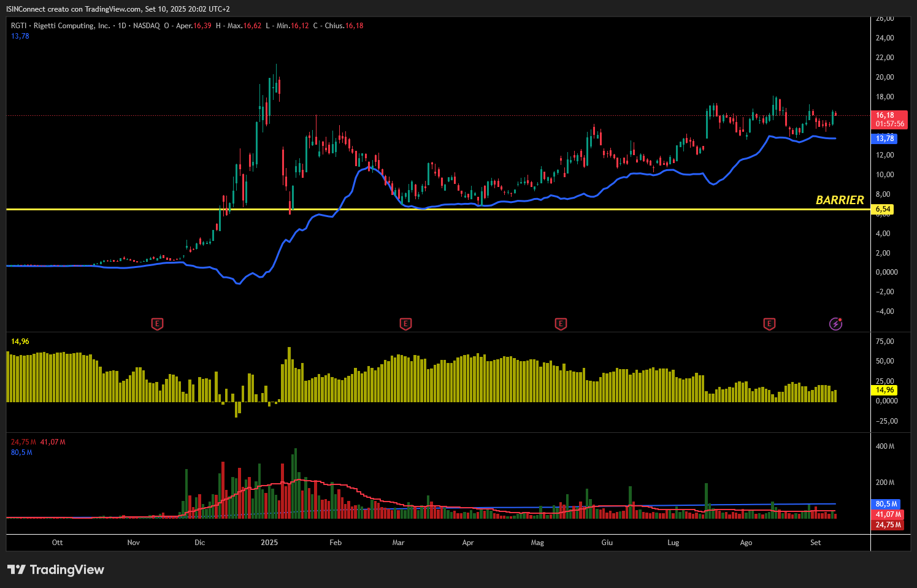
Task: Click the blue 13,78 price axis label
Action: [x=884, y=139]
